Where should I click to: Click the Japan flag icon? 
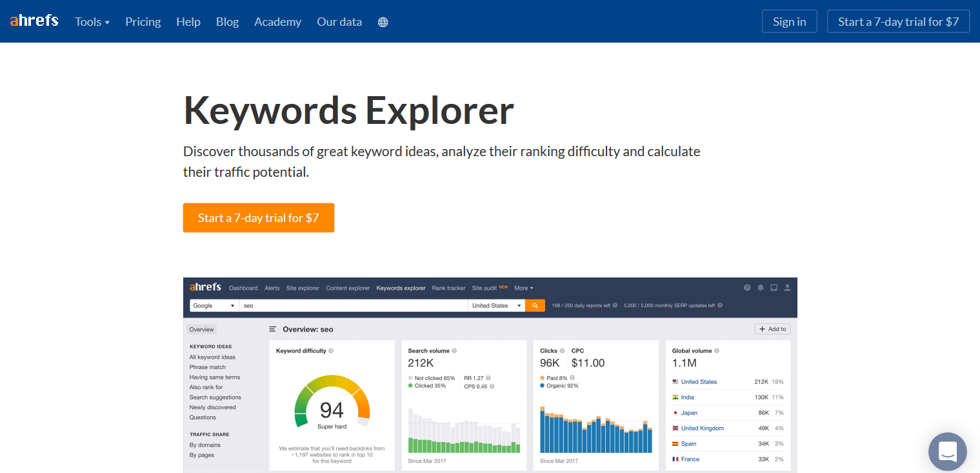(x=675, y=413)
